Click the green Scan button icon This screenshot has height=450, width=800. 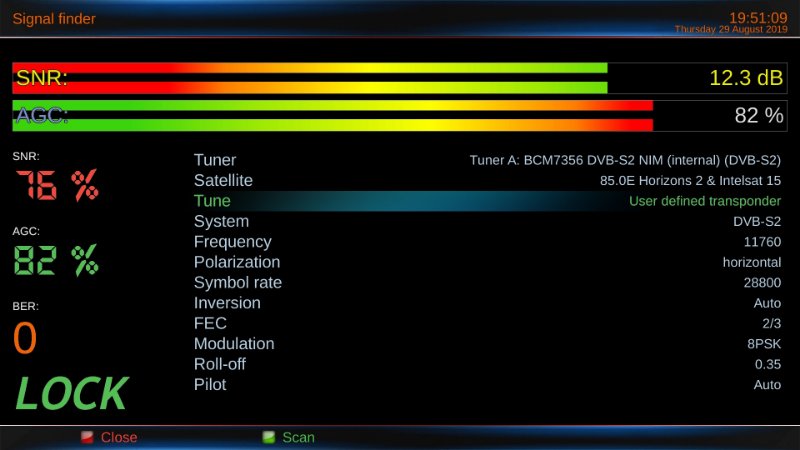(x=268, y=437)
